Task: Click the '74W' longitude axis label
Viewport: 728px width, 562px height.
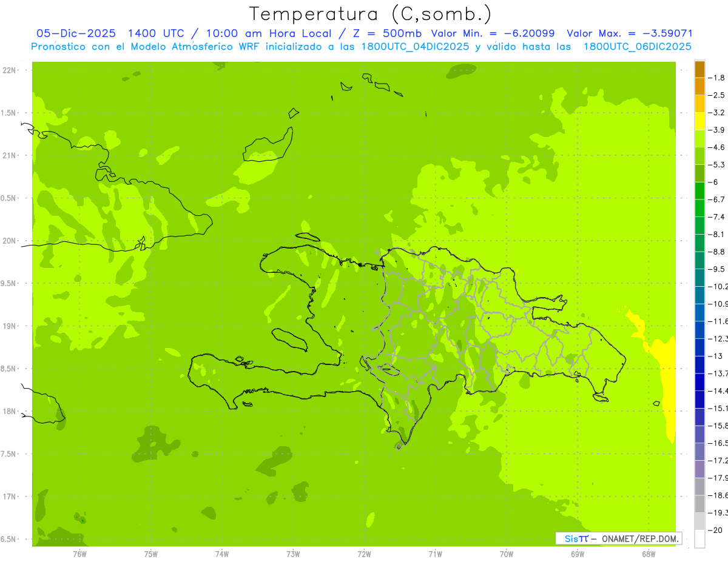Action: click(222, 554)
